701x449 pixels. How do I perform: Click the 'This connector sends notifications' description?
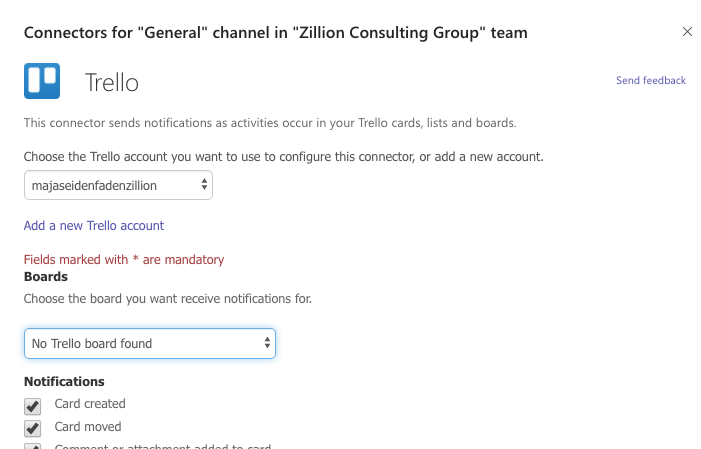point(270,123)
